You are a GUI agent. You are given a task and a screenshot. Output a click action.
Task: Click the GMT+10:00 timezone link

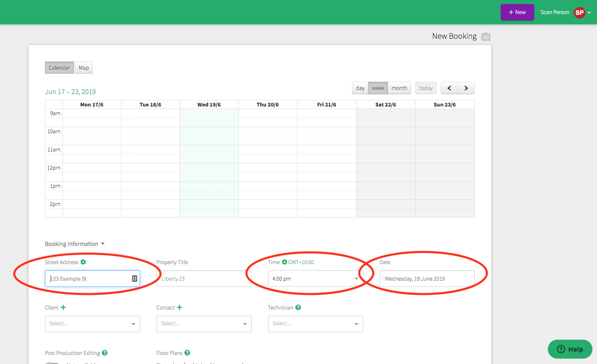pyautogui.click(x=301, y=262)
